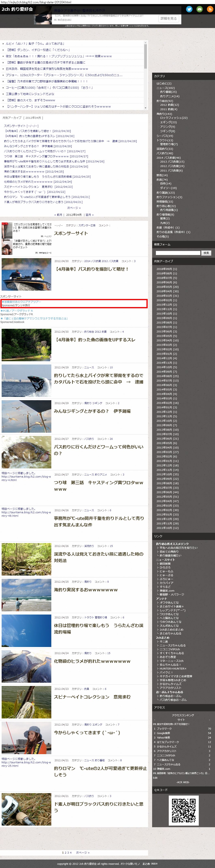The height and width of the screenshot is (868, 215).
Task: Open sponsor link PC版/アークザラッドR
Action: 17,311
